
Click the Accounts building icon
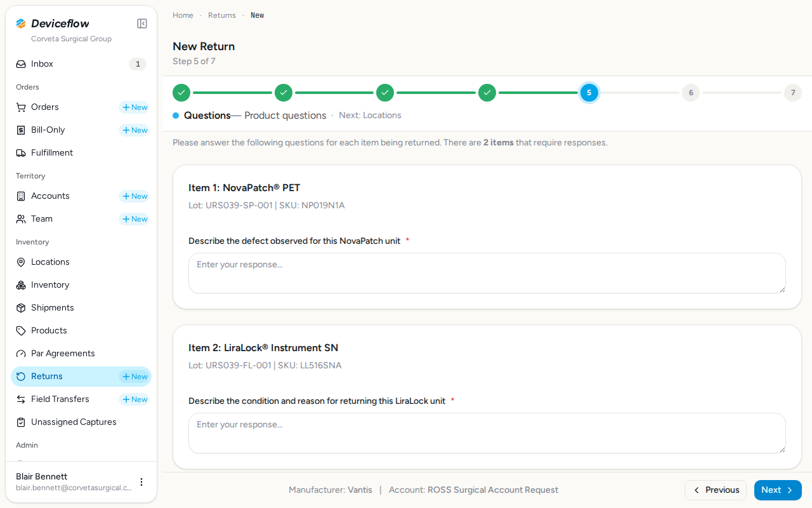pos(21,196)
